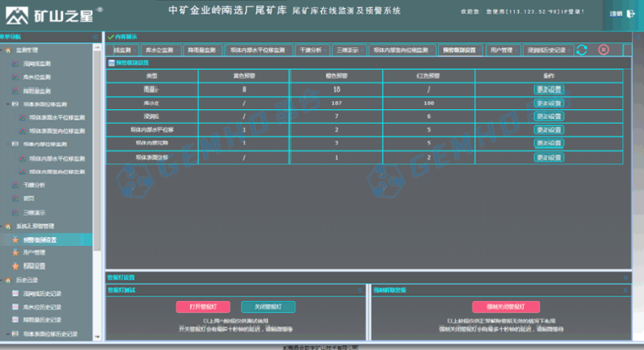Screen dimensions: 644x350
Task: Click the pink 打开警报灯 button
Action: tap(204, 307)
